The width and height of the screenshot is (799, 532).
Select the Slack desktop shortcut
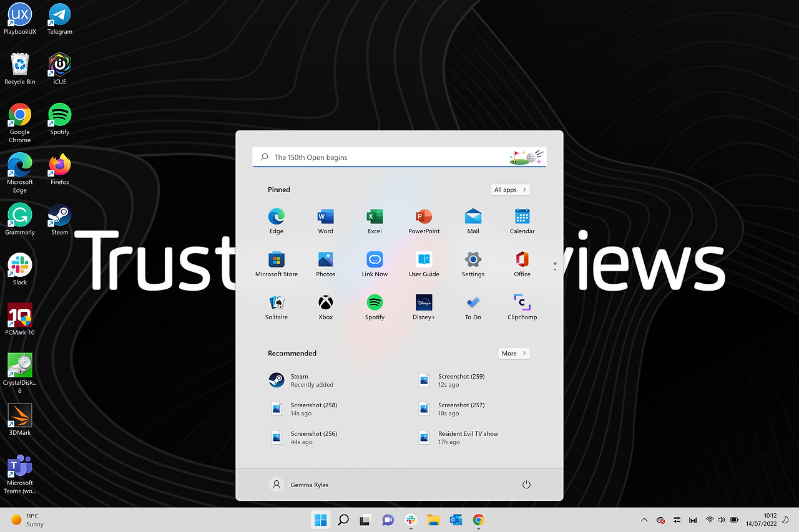click(x=20, y=269)
